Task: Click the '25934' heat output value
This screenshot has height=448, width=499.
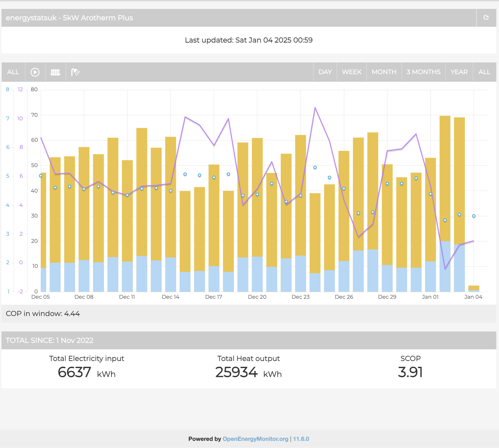Action: click(236, 372)
